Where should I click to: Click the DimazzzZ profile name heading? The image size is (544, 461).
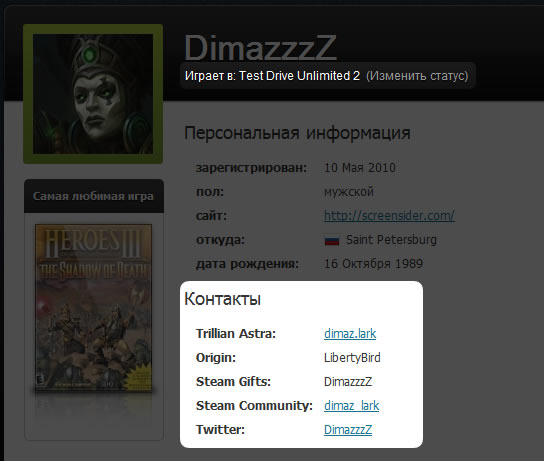click(260, 48)
